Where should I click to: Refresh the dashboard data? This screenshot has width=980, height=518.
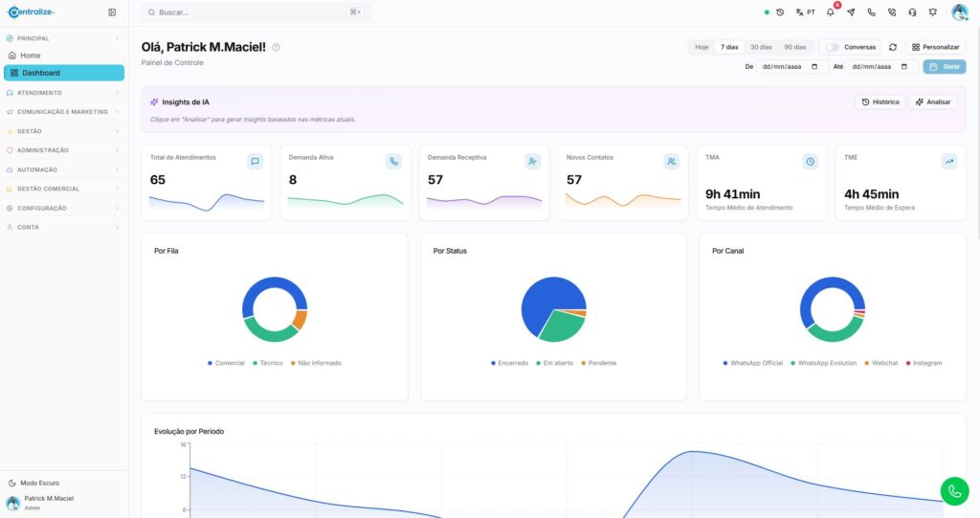pos(893,47)
